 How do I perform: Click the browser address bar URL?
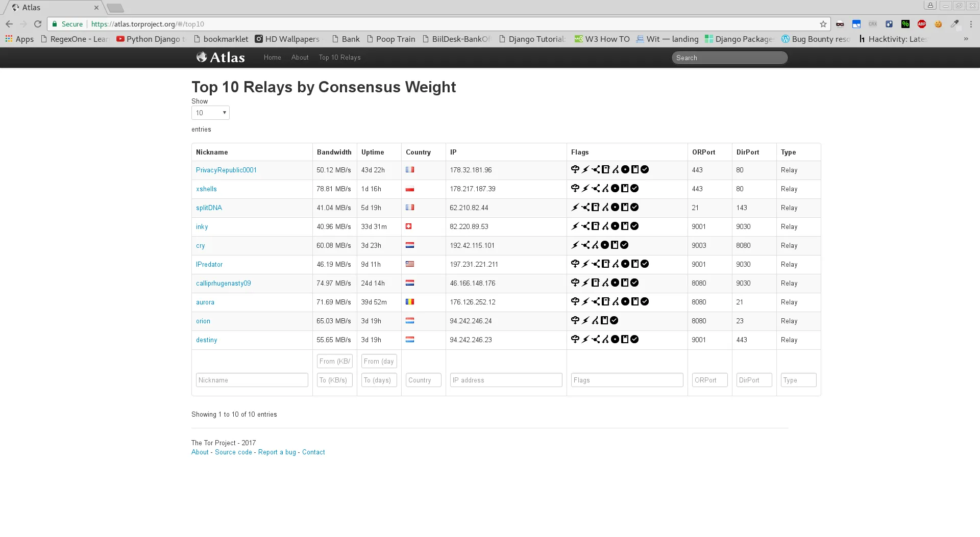click(148, 24)
